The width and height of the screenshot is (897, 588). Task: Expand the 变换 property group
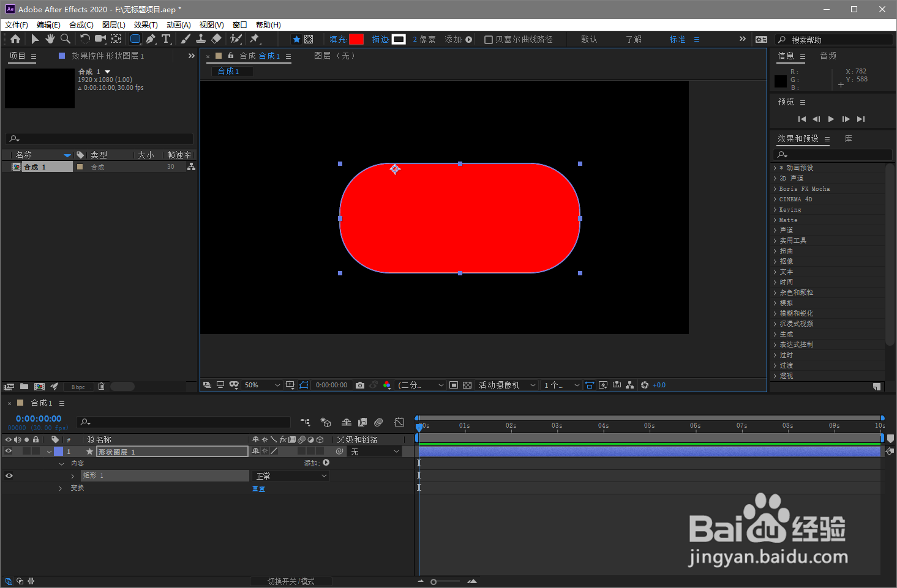point(61,488)
